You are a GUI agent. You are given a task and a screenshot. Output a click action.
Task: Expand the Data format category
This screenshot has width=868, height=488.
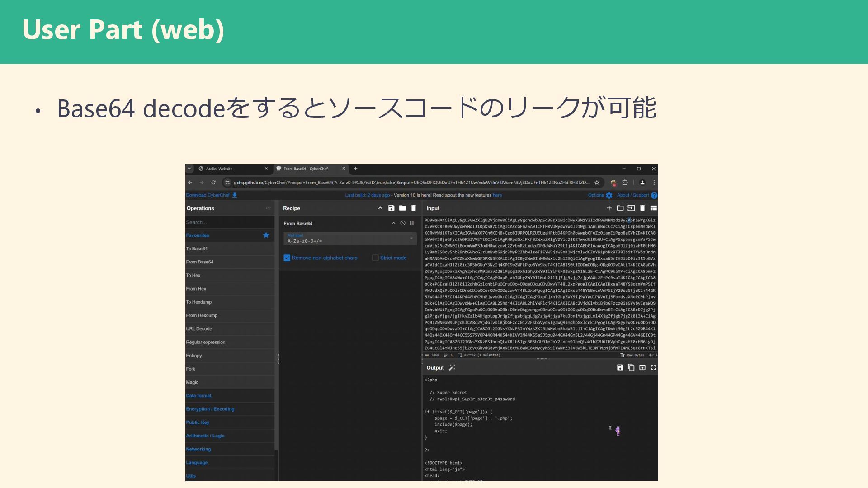(x=198, y=396)
